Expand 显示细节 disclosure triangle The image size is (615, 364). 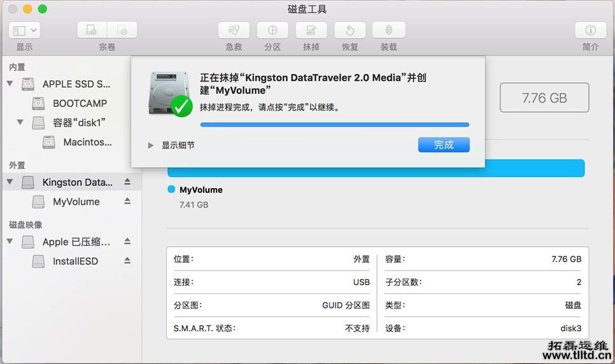pos(151,146)
